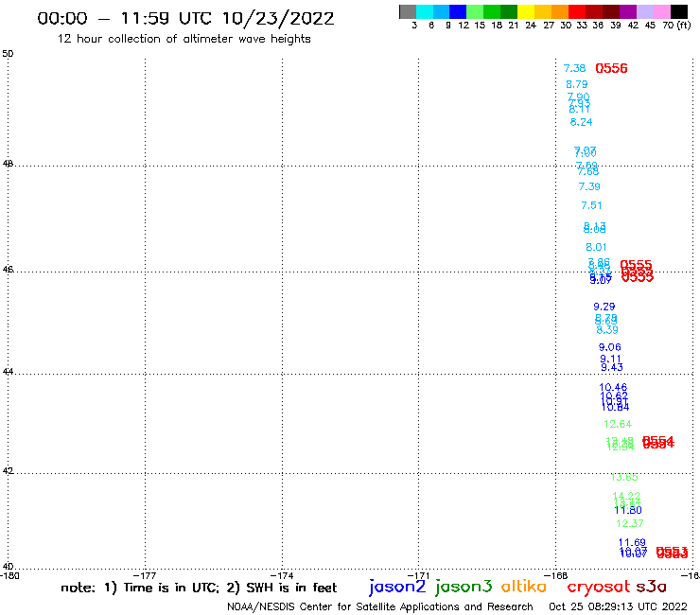Click the -171 longitude axis label
700x615 pixels.
(x=418, y=575)
